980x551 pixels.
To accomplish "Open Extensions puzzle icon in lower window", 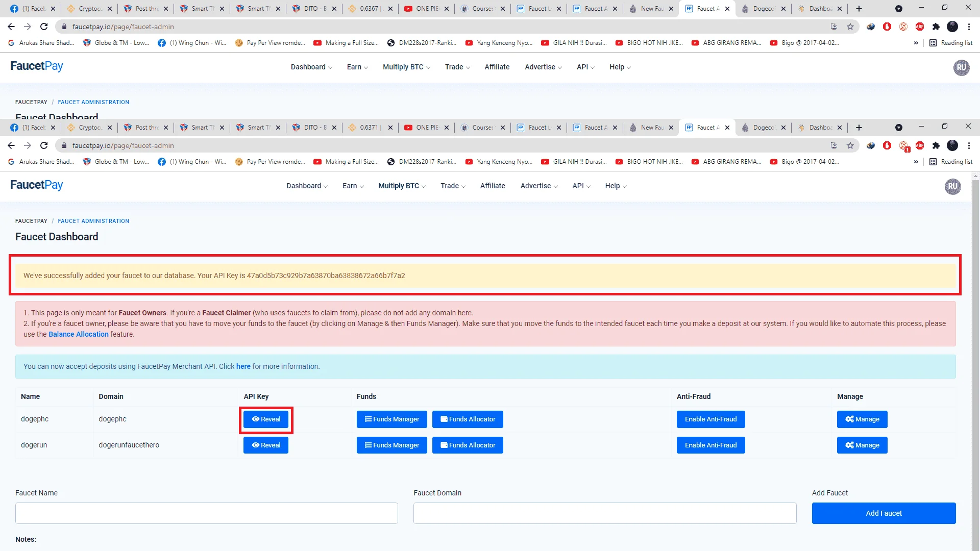I will tap(936, 146).
